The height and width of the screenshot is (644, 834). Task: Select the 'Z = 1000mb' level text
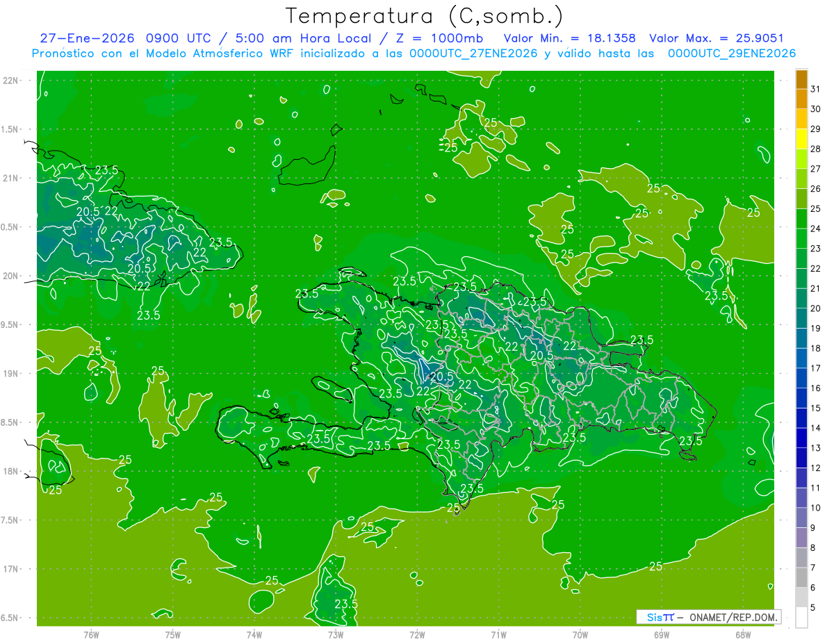coord(439,38)
